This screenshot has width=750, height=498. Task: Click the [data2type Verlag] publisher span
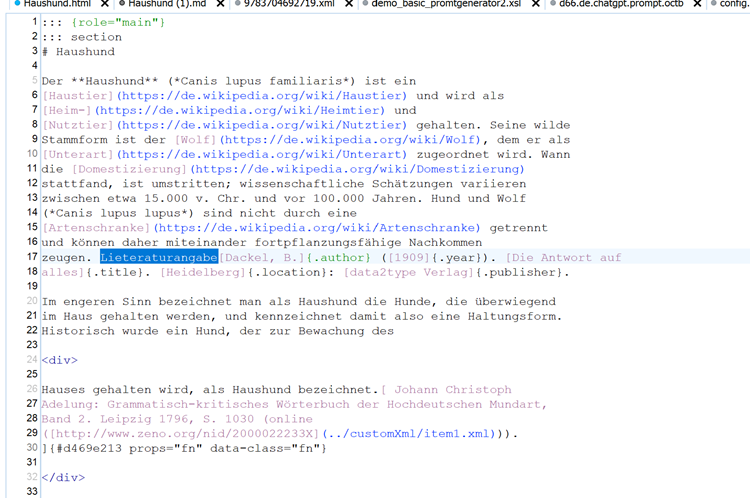pyautogui.click(x=408, y=272)
